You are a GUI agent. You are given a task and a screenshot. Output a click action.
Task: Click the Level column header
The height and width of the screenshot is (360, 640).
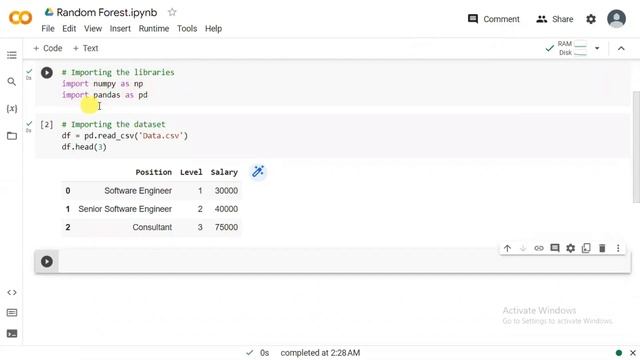click(x=191, y=172)
